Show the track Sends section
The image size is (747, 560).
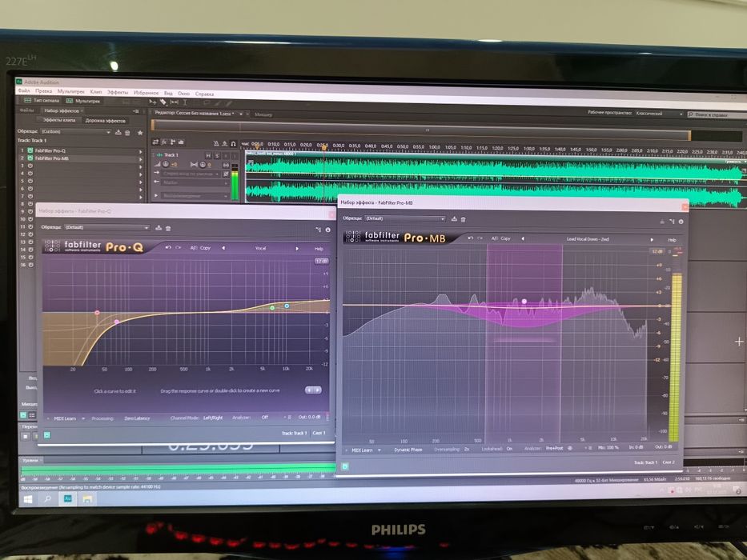tap(172, 142)
